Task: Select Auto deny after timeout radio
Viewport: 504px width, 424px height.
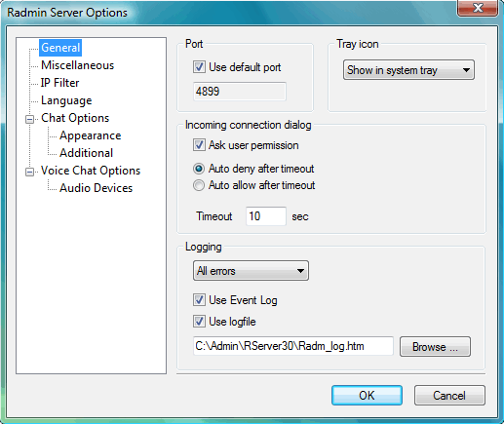Action: tap(199, 169)
